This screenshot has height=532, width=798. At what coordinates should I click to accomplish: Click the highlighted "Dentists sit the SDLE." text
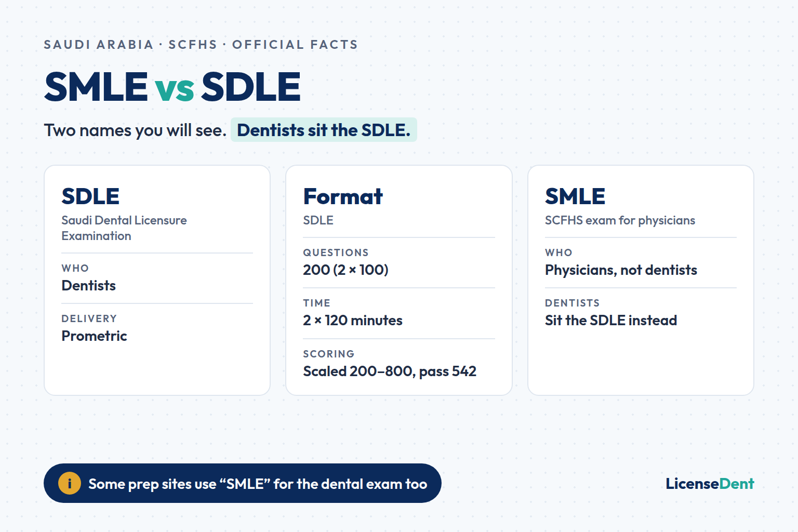coord(324,130)
